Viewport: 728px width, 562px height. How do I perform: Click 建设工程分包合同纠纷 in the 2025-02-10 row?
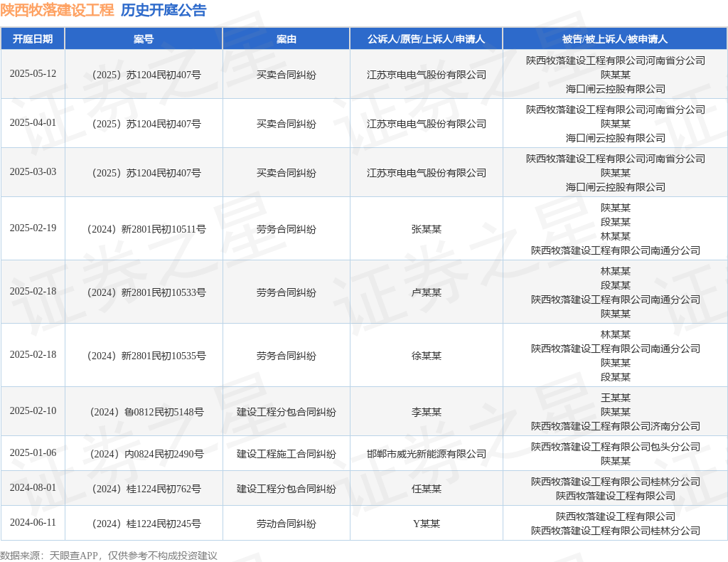[287, 412]
